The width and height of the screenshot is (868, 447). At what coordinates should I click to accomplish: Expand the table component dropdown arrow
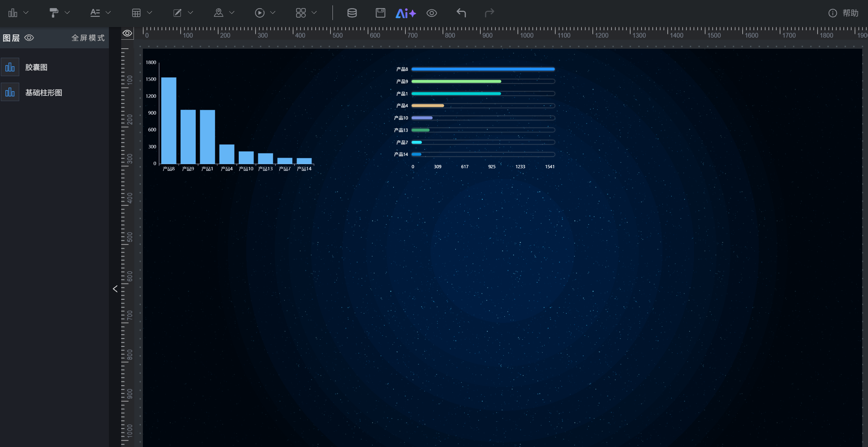coord(149,13)
